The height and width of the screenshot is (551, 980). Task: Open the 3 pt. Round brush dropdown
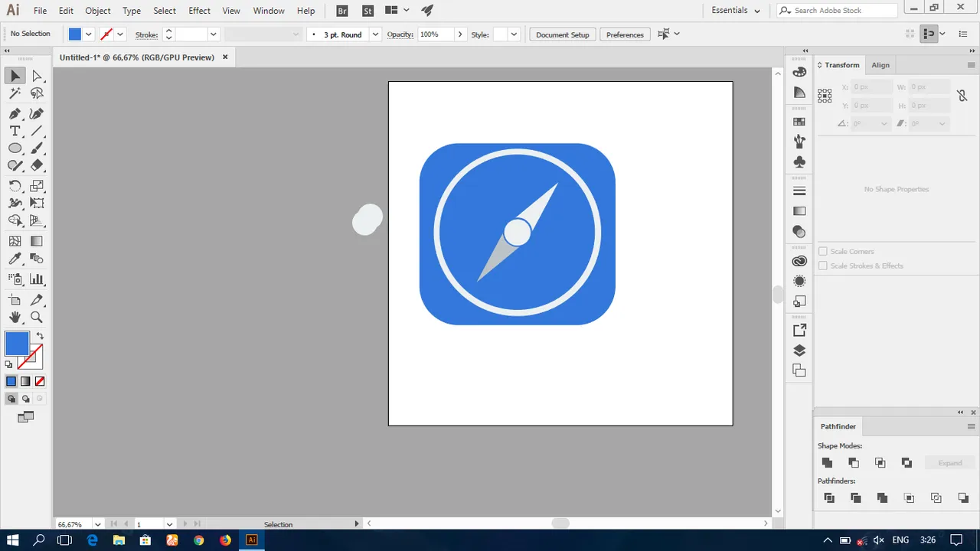[x=375, y=34]
